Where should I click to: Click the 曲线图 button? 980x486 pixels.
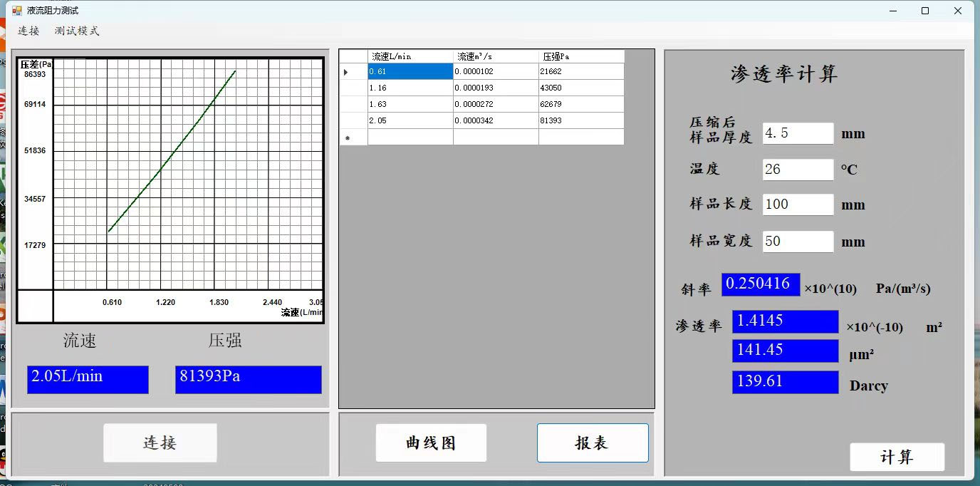[x=431, y=443]
